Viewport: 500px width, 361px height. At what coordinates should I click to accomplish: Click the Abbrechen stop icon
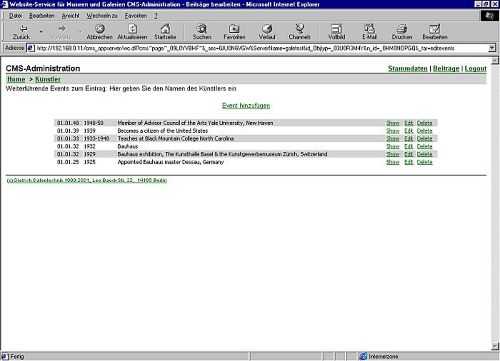tap(99, 29)
